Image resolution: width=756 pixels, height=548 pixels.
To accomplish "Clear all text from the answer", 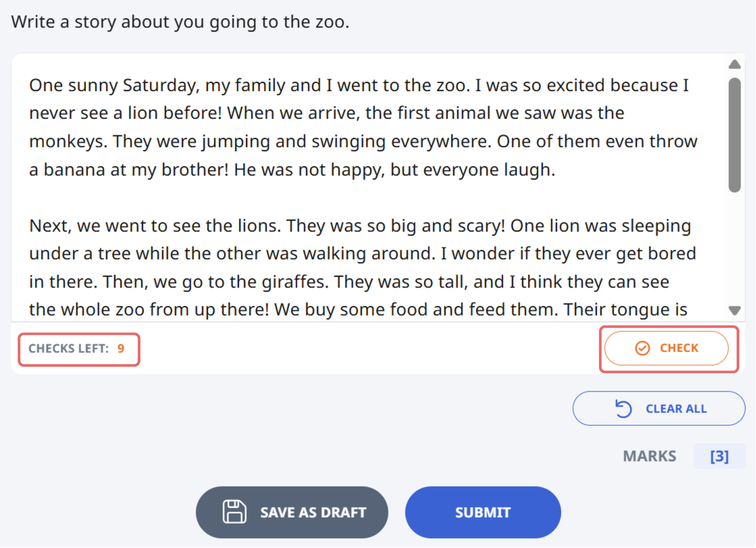I will [x=660, y=409].
